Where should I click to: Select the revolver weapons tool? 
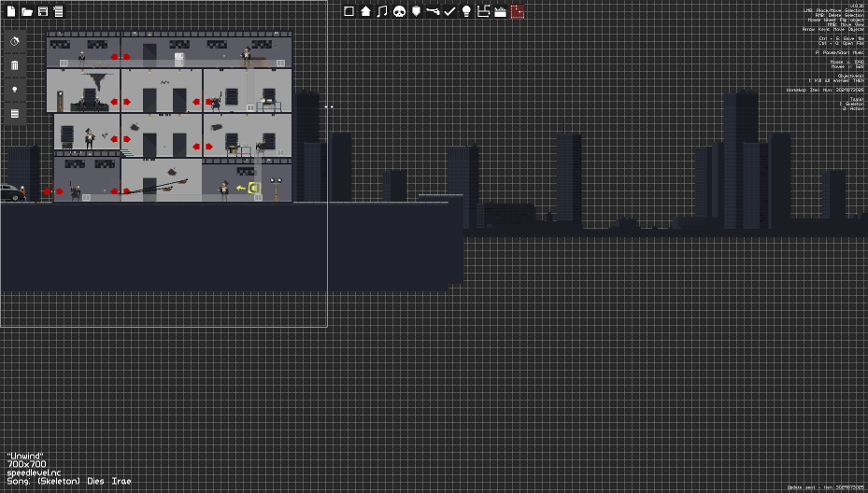[433, 11]
